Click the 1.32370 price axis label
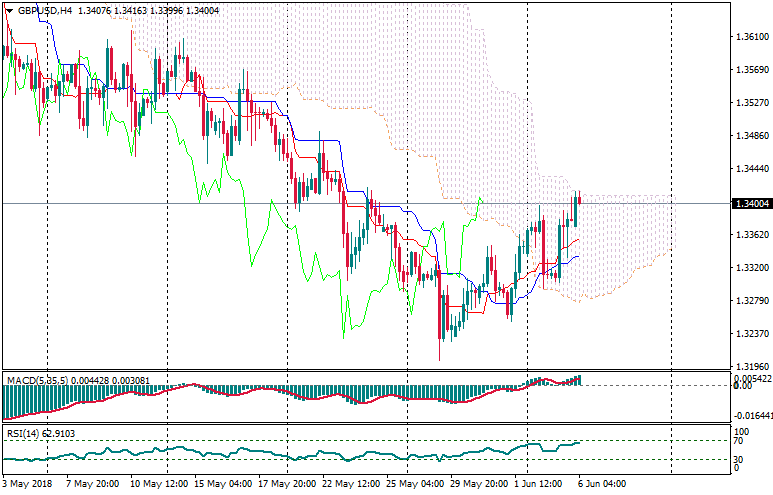Screen dimensions: 773x495 click(x=751, y=334)
